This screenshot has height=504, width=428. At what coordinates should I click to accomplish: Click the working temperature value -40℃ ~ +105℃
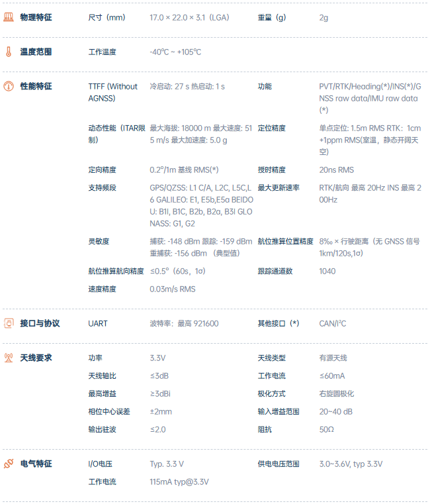175,52
